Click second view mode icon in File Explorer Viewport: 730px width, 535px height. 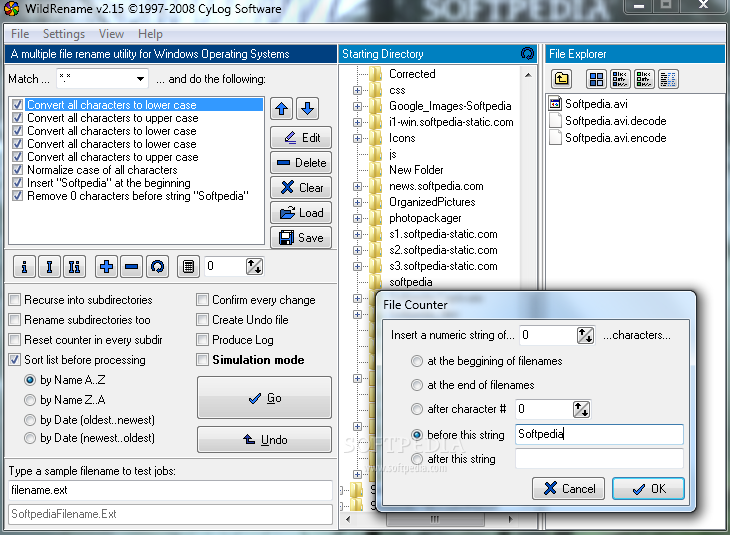coord(620,79)
